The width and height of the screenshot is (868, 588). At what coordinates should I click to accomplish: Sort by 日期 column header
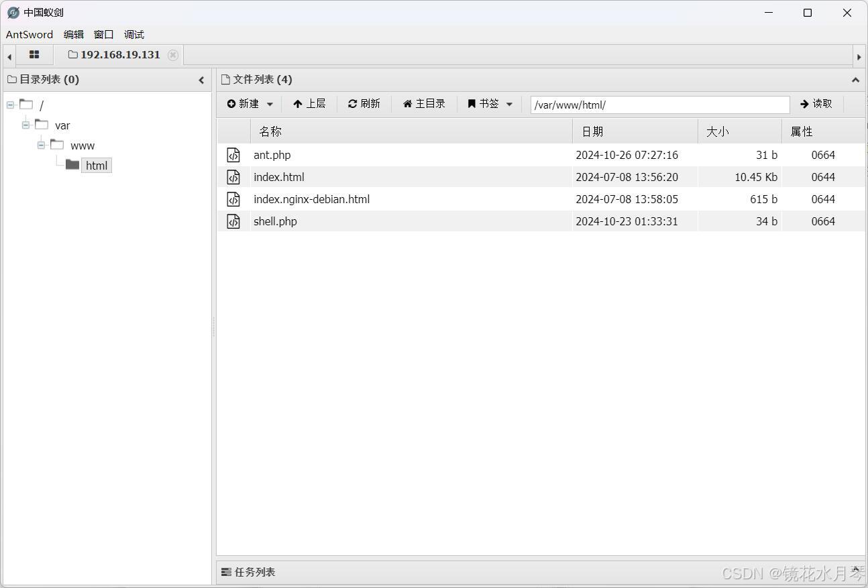click(x=635, y=131)
